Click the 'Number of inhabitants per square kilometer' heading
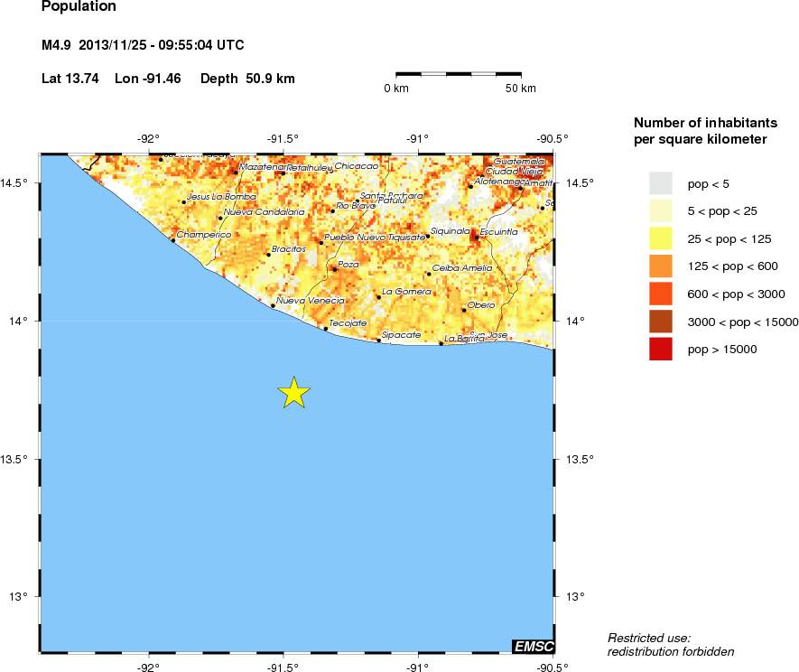 point(706,131)
